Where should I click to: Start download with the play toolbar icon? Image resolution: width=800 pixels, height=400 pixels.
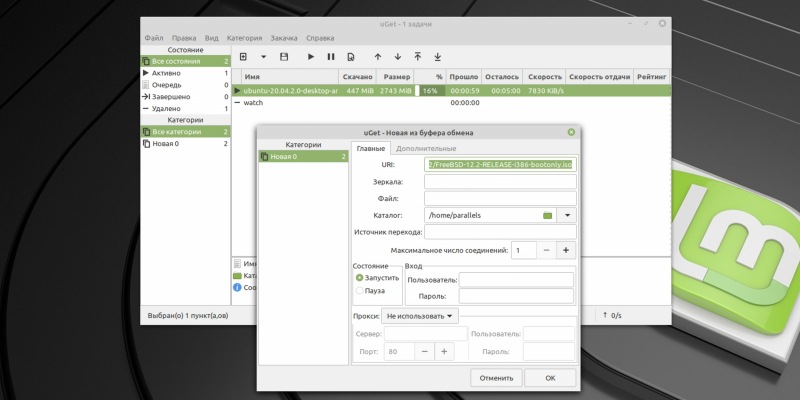tap(311, 57)
